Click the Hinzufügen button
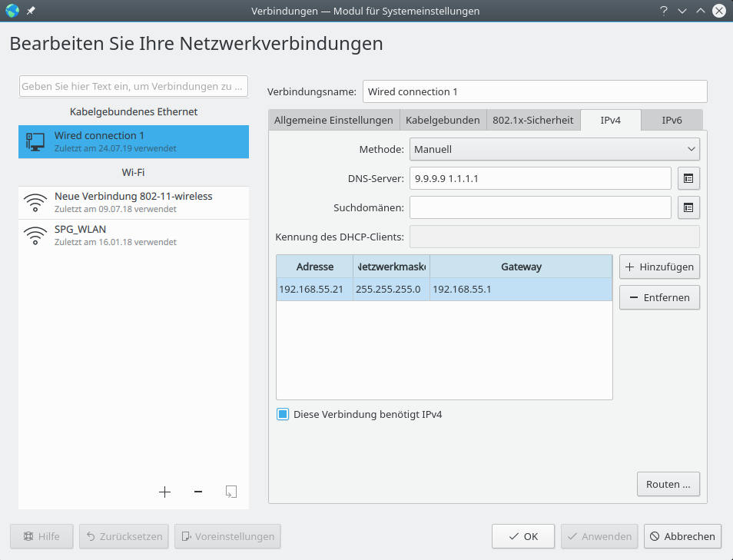This screenshot has width=733, height=560. (659, 267)
